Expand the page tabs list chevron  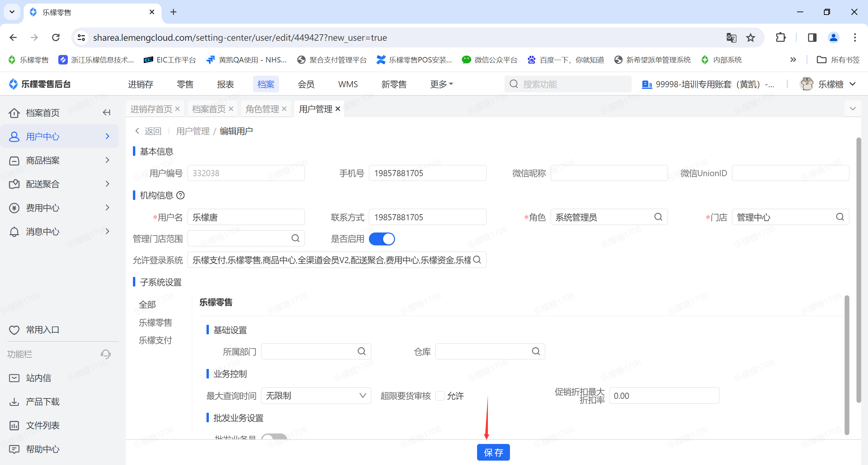click(853, 109)
